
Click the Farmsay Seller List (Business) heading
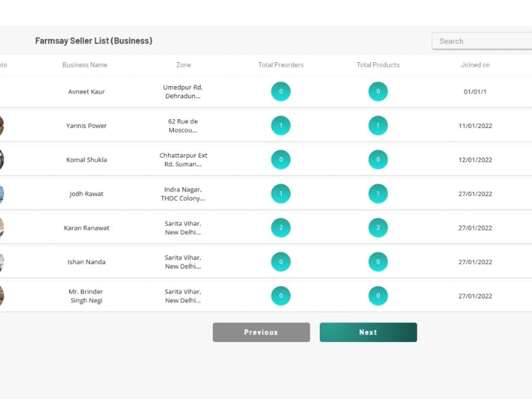tap(94, 41)
